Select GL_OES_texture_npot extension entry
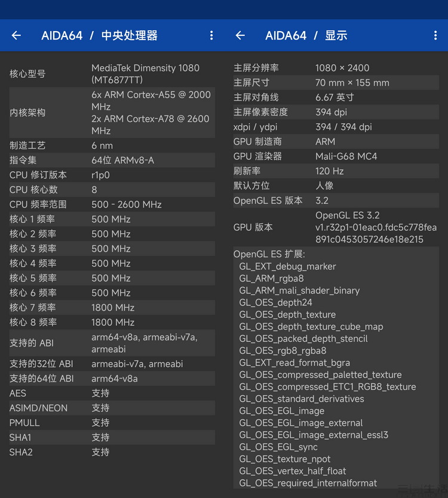 284,459
